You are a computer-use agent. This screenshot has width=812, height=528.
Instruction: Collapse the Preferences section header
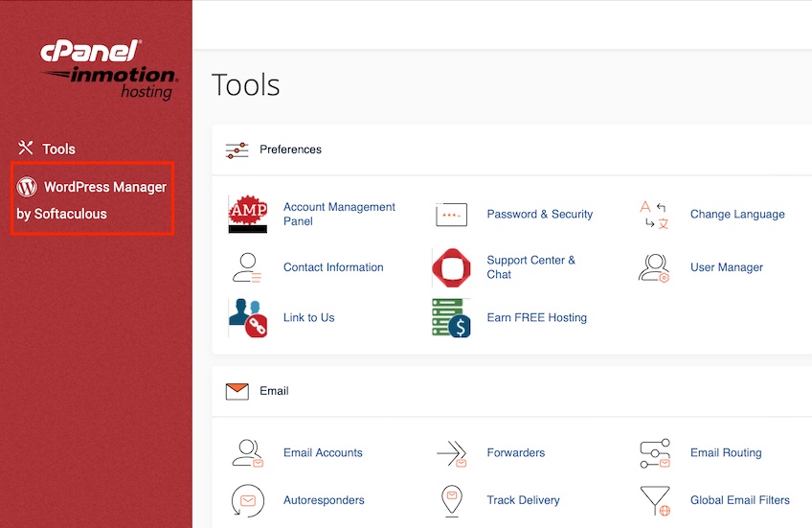(x=511, y=149)
